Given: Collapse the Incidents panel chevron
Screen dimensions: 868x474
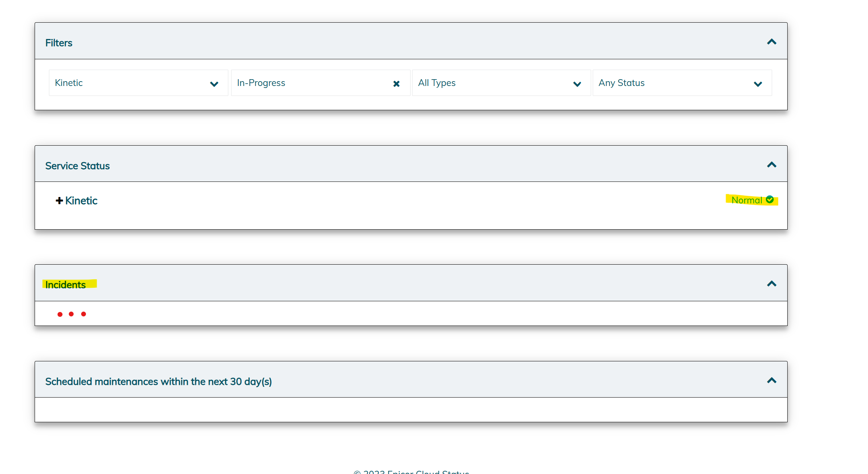Looking at the screenshot, I should 771,284.
